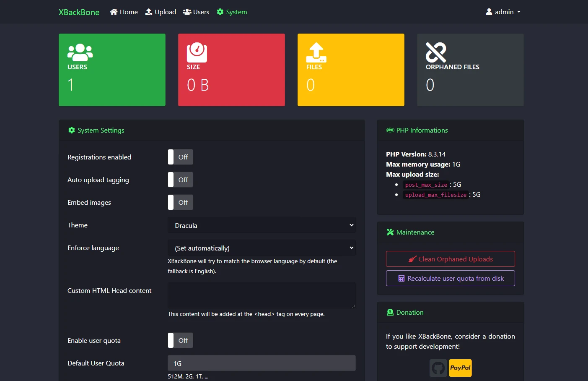
Task: Open the Home navigation item
Action: point(124,12)
